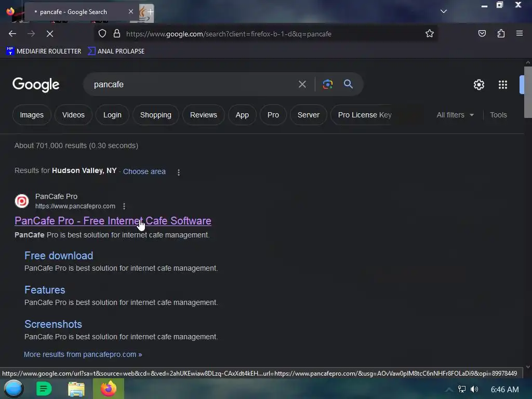
Task: Open location options three-dot menu
Action: (179, 172)
